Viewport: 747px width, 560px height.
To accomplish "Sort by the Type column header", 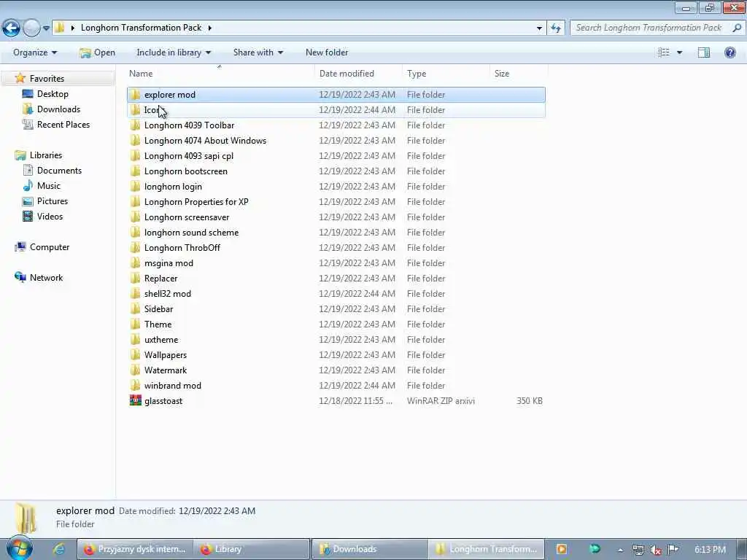I will click(x=446, y=74).
